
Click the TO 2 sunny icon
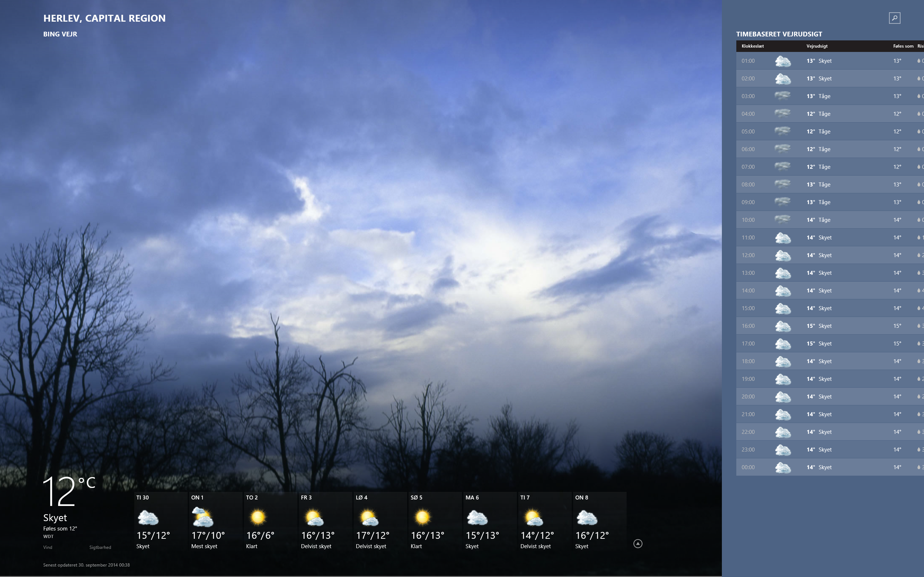pos(258,517)
